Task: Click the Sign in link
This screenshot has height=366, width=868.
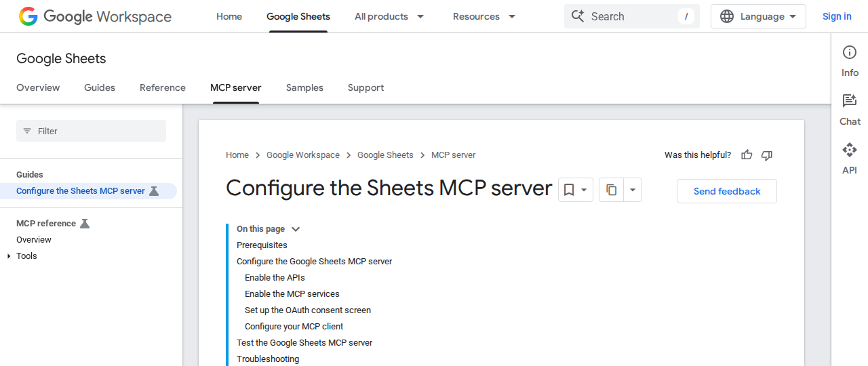Action: pos(837,16)
